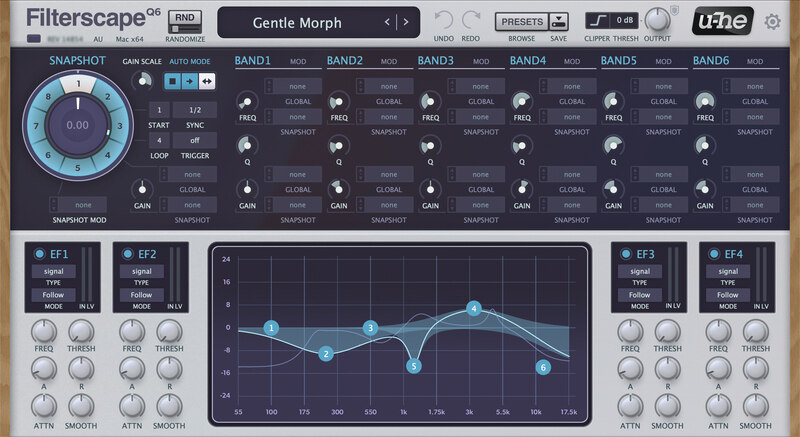Open the EF1 type dropdown showing signal
The image size is (800, 437).
pos(53,271)
